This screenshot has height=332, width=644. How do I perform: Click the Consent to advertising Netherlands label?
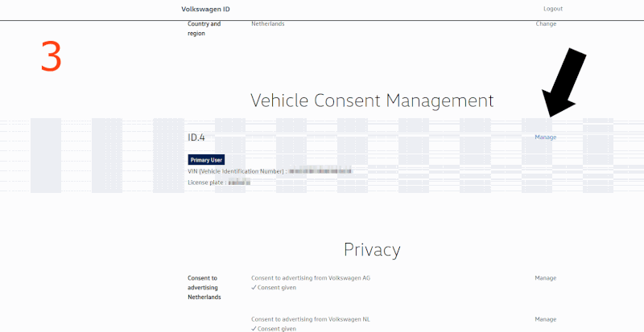[204, 287]
